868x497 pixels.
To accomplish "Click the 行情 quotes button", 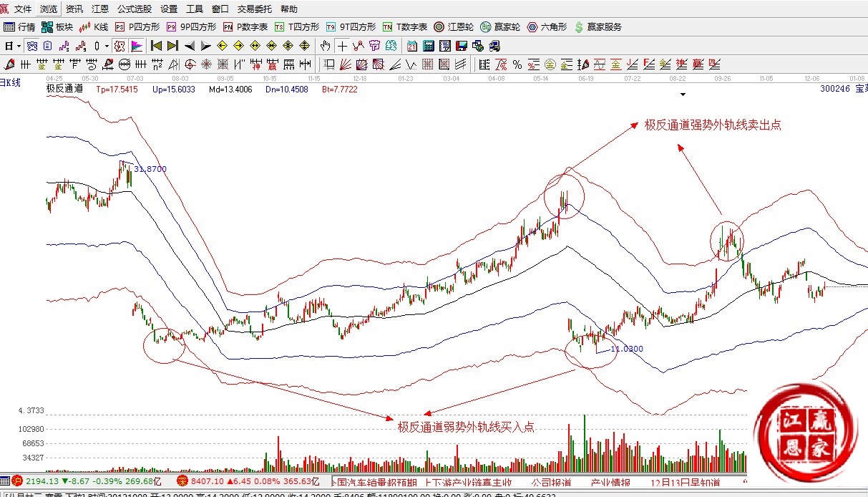I will point(19,27).
